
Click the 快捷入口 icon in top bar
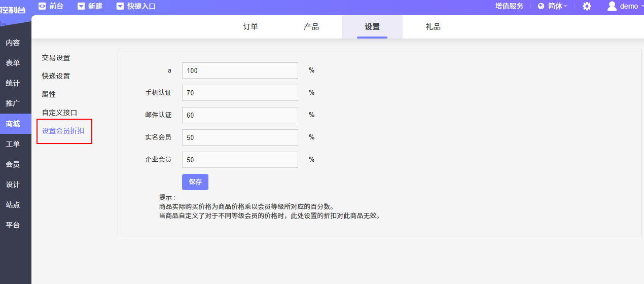pos(120,6)
